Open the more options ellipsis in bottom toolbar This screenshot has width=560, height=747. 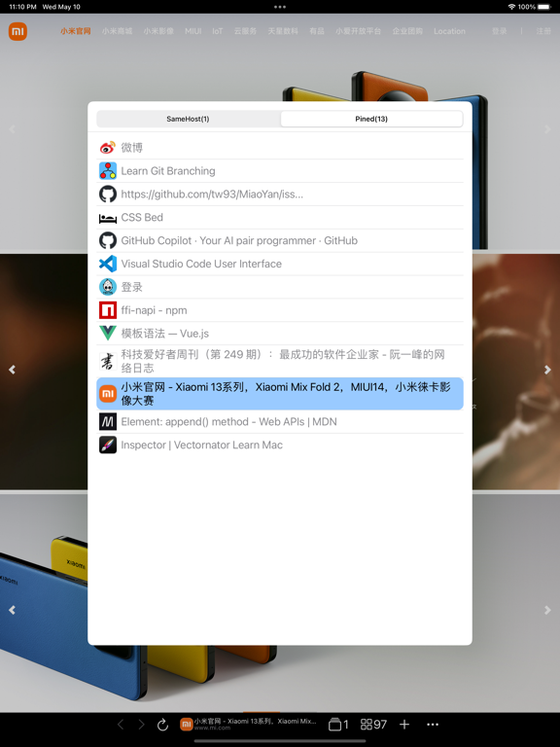(x=433, y=725)
